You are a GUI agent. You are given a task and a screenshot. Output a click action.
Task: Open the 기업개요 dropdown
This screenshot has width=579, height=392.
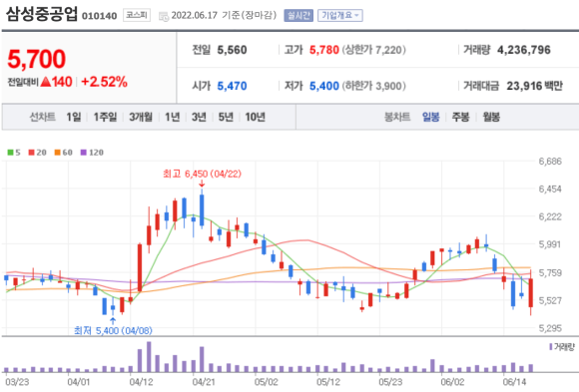click(340, 16)
